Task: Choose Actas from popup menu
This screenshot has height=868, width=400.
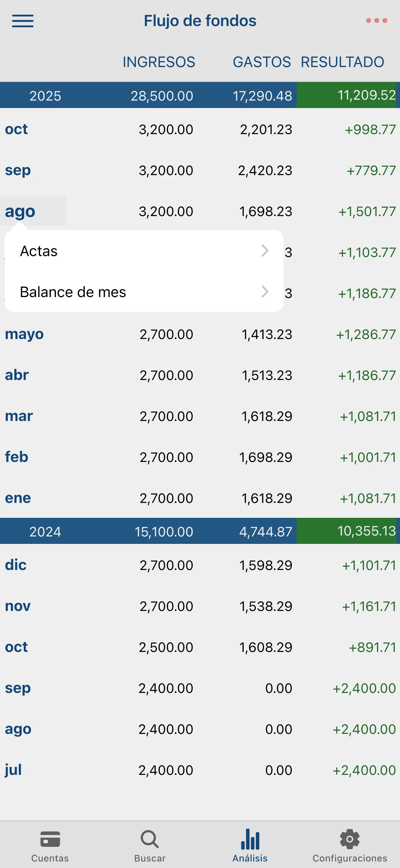Action: [39, 251]
